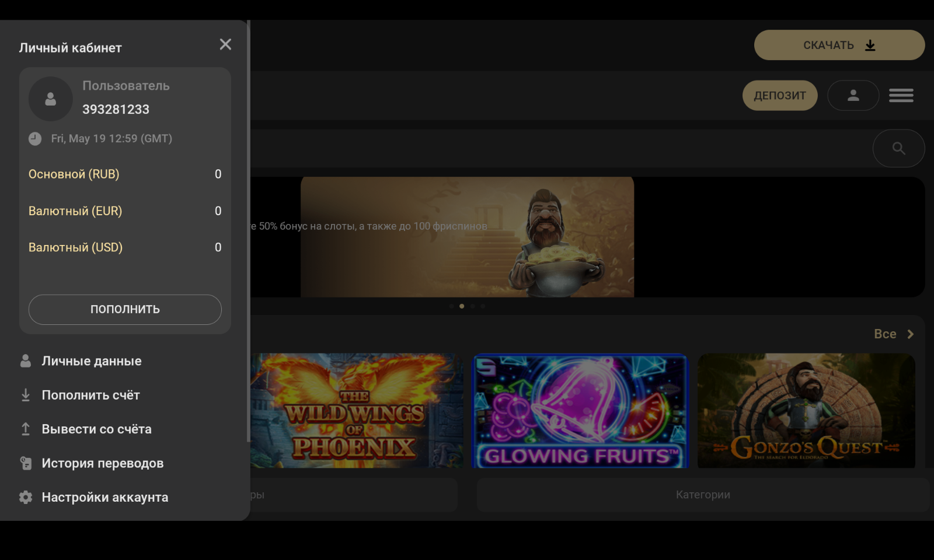Click the date Fri, May 19 12:59 (GMT)
The width and height of the screenshot is (934, 560).
point(111,139)
